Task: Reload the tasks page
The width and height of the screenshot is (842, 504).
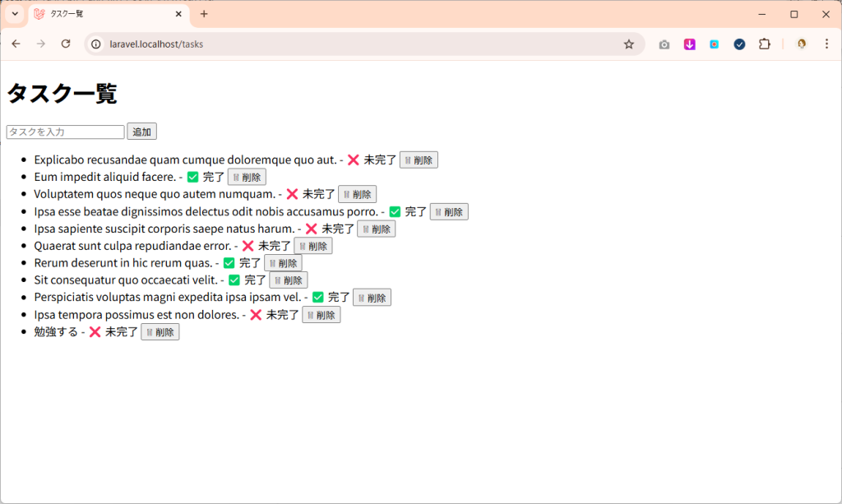Action: coord(66,44)
